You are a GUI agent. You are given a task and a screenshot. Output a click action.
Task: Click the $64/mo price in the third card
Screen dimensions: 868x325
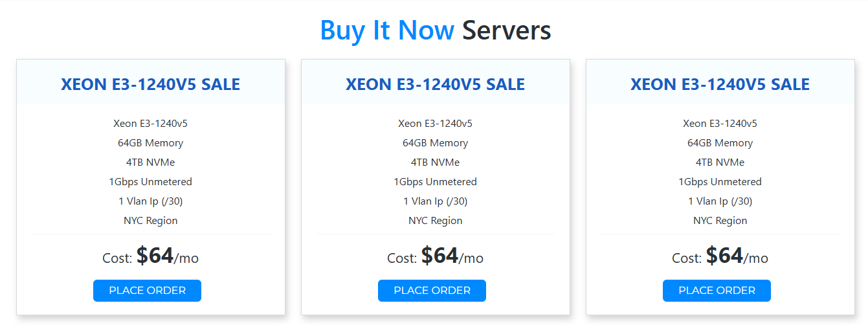[x=724, y=256]
